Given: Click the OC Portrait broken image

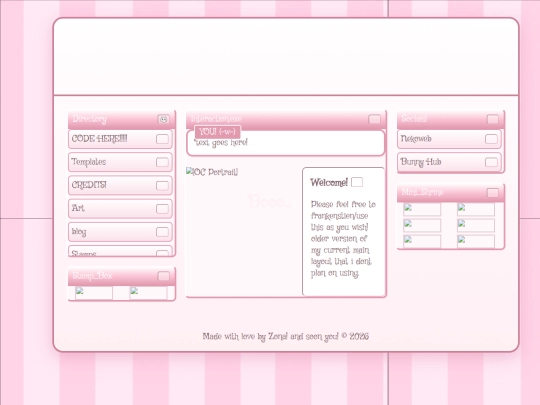Looking at the screenshot, I should pyautogui.click(x=212, y=172).
